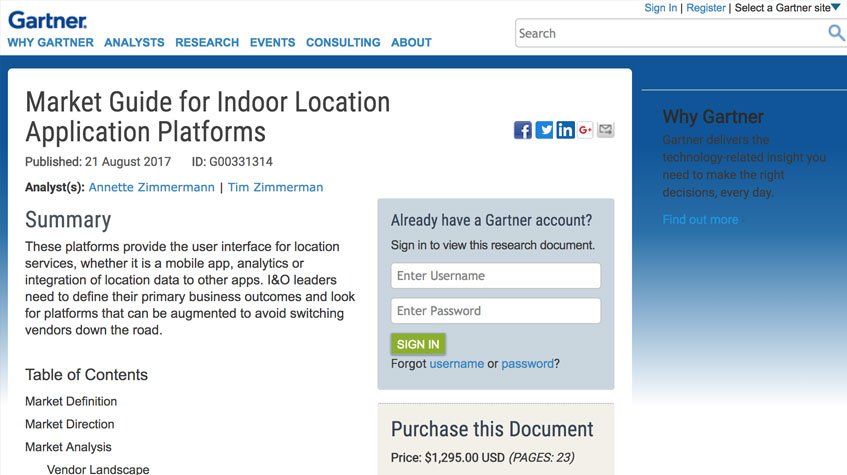Screen dimensions: 847x475
Task: Click Price: $1,295.00 USD text
Action: click(448, 458)
